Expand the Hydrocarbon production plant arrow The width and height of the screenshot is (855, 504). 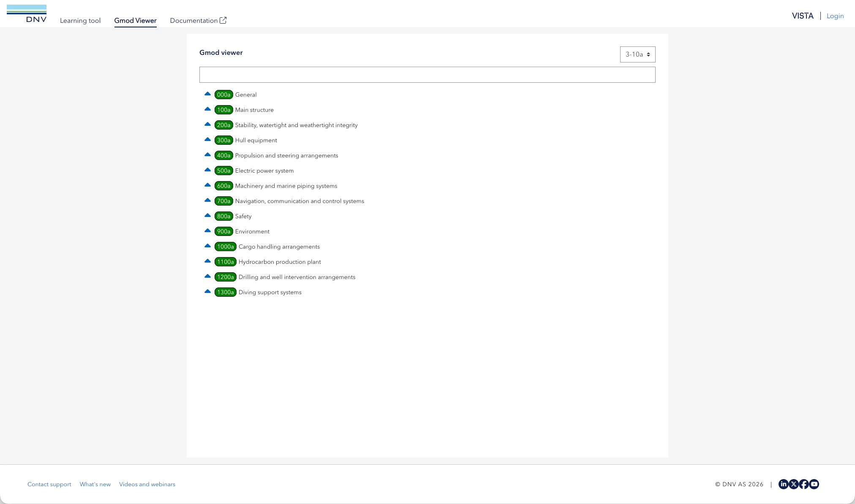(207, 261)
